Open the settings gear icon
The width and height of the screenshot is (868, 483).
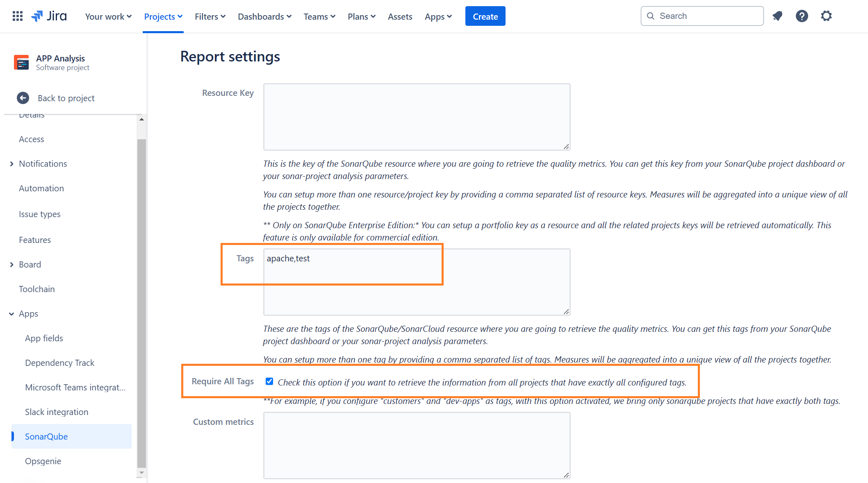coord(826,16)
